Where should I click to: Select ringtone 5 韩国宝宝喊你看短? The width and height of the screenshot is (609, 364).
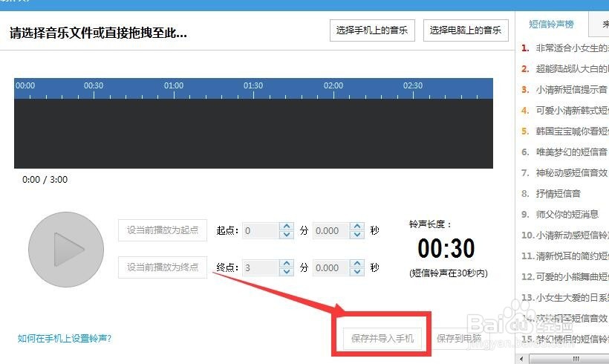click(564, 131)
